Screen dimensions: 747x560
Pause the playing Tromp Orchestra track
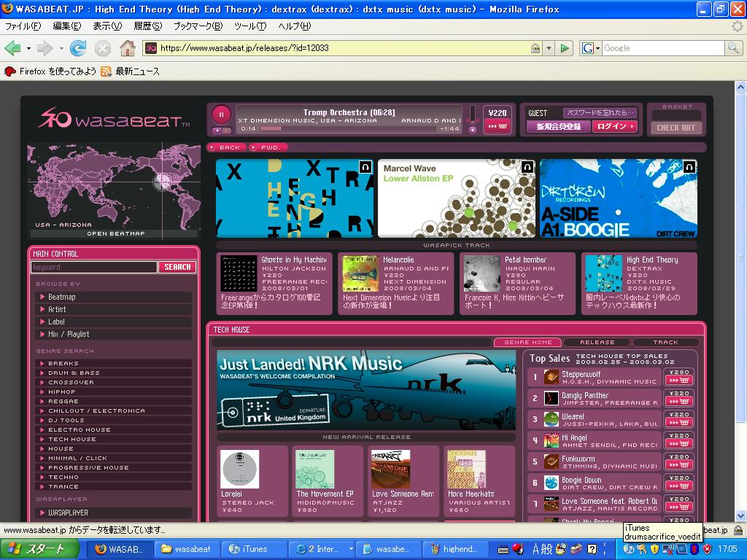coord(221,114)
